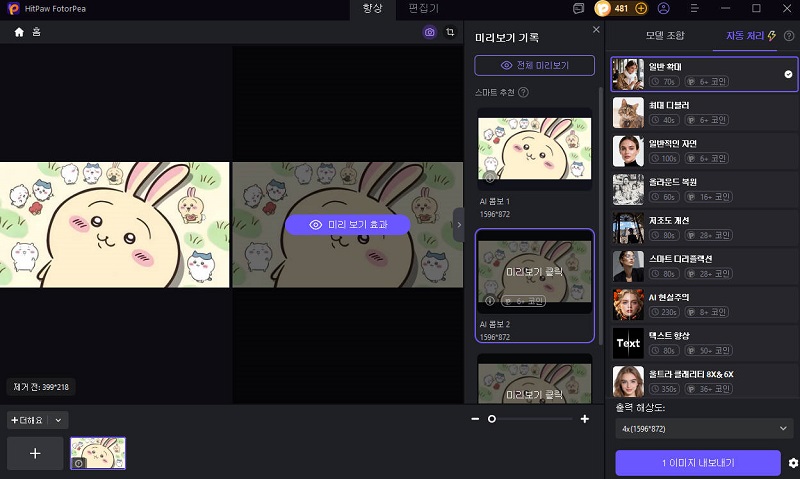Select the natural face model, 100s
800x479 pixels.
[x=704, y=151]
